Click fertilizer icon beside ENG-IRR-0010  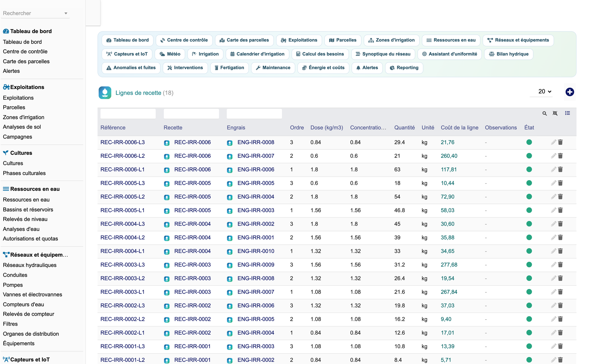coord(230,252)
